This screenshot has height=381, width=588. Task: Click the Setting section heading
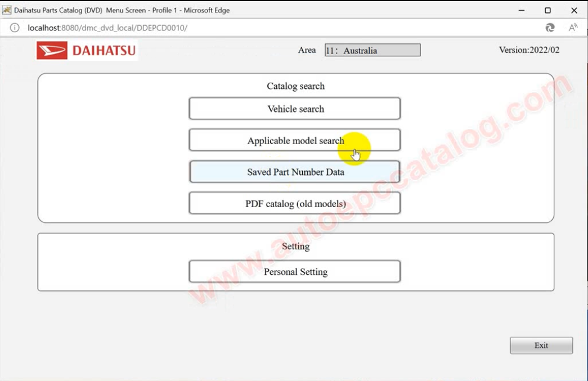coord(295,246)
